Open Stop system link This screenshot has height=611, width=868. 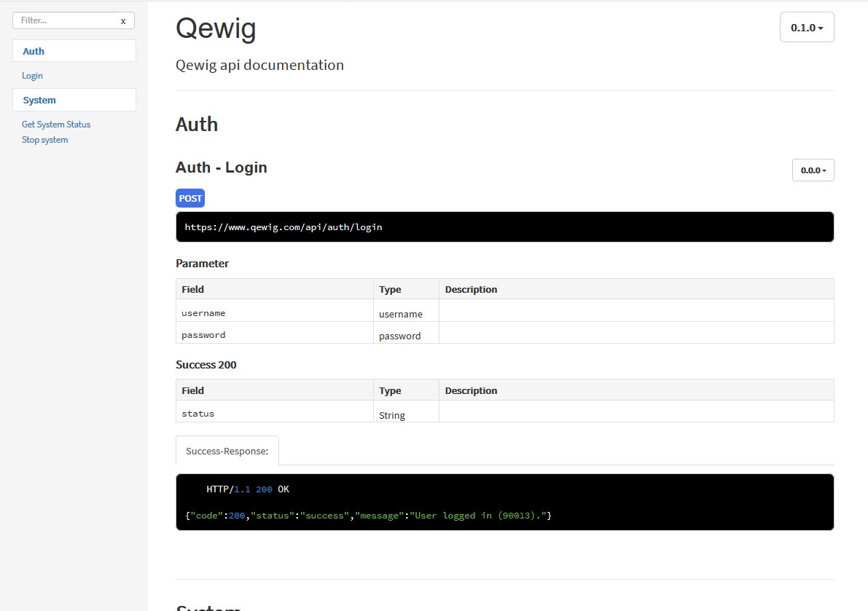45,140
